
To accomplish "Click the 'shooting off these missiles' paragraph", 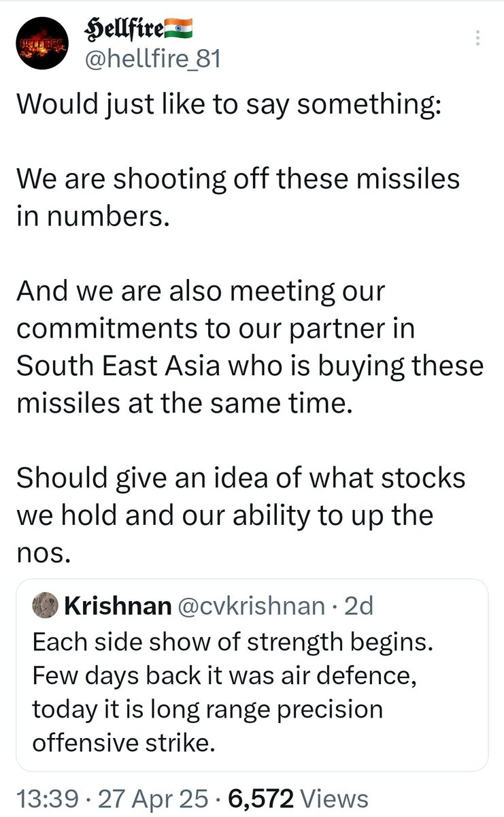I will click(237, 198).
